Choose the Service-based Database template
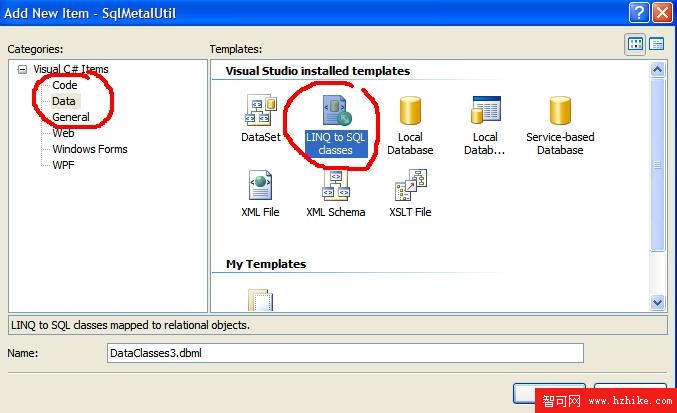The width and height of the screenshot is (677, 413). coord(560,126)
